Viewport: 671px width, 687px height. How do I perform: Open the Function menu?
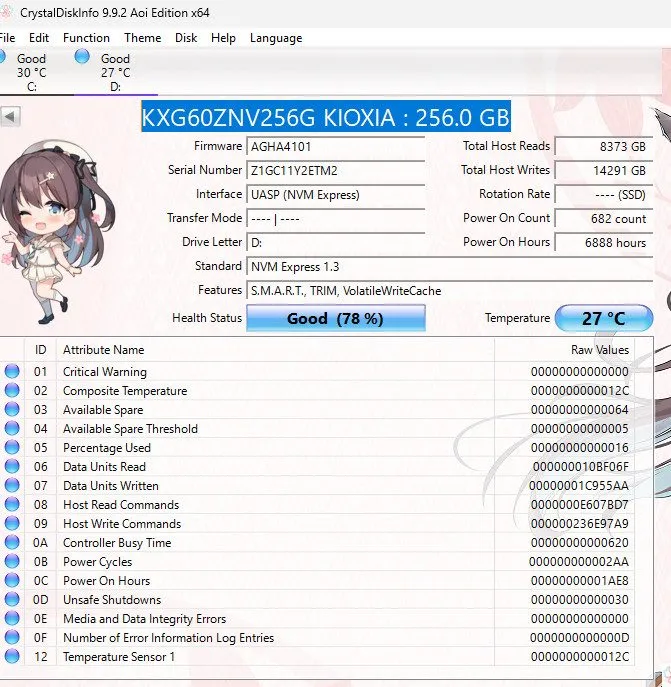tap(86, 38)
